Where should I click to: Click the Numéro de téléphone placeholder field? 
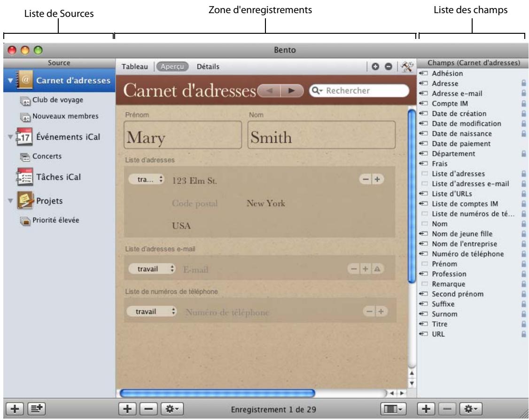click(227, 313)
